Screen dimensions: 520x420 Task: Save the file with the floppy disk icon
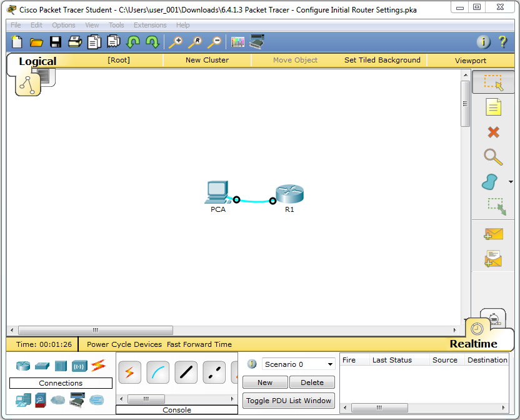56,42
